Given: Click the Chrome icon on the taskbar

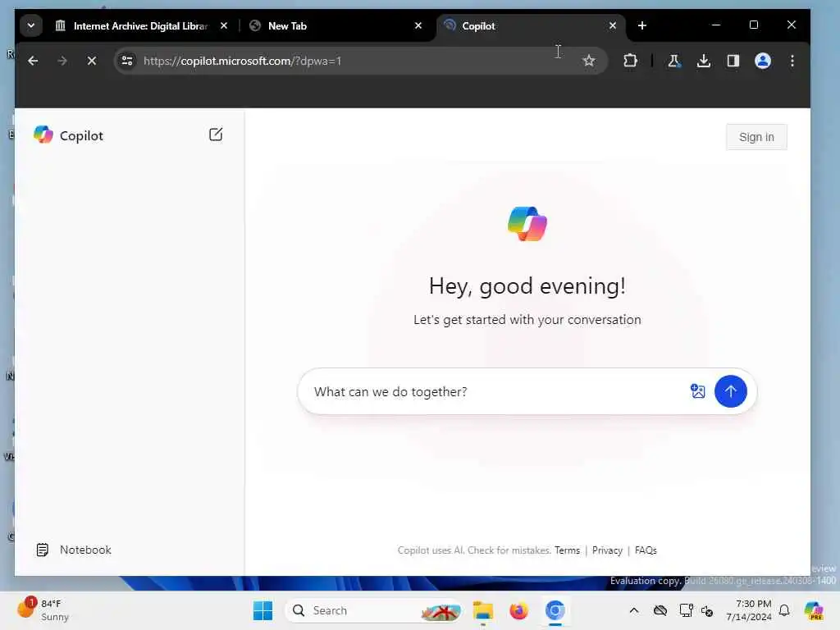Looking at the screenshot, I should [x=555, y=610].
